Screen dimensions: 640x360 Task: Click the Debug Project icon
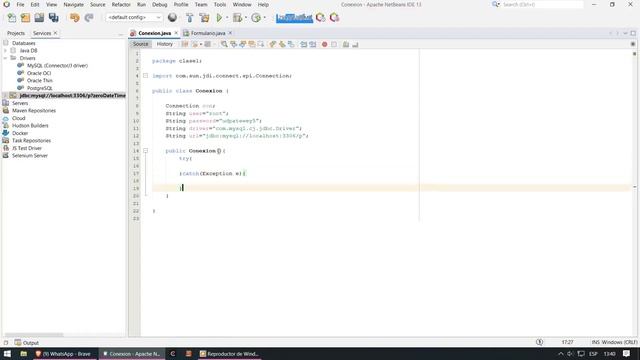click(x=237, y=18)
